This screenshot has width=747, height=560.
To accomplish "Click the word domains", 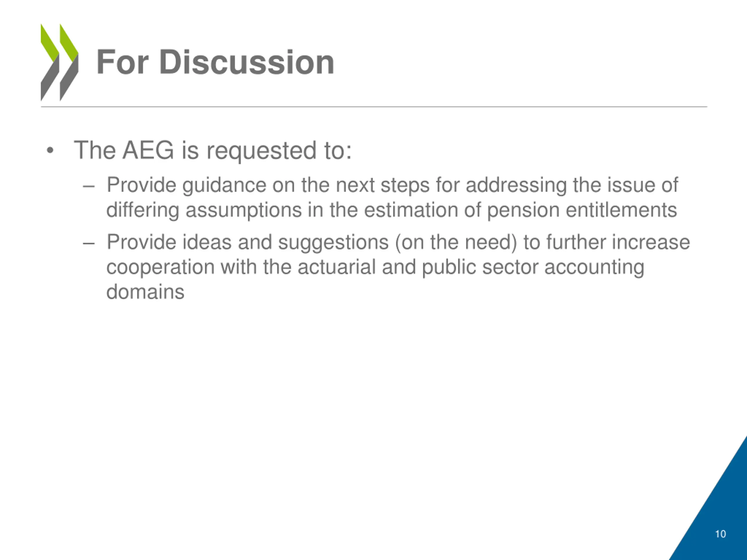I will tap(145, 292).
